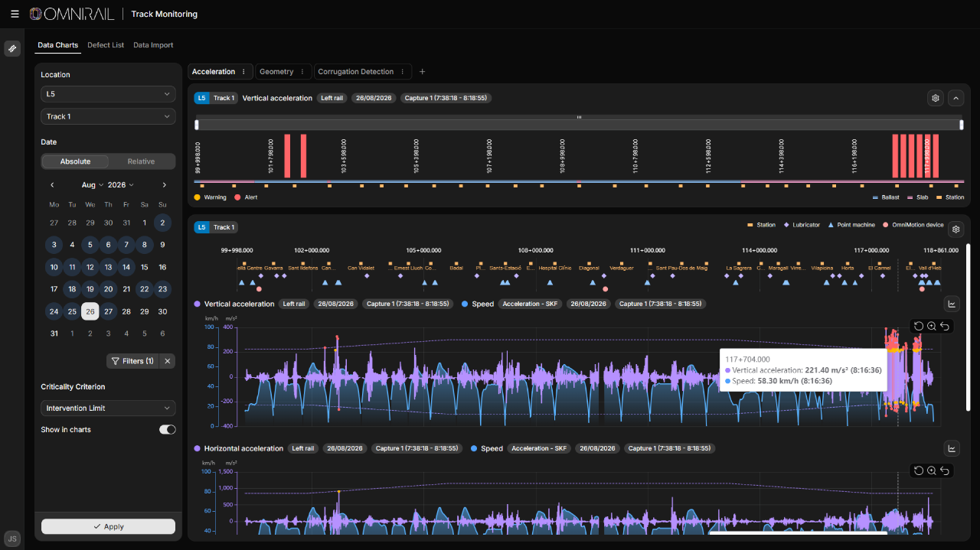Open the Geometry chart tab
Viewport: 980px width, 550px height.
click(276, 72)
